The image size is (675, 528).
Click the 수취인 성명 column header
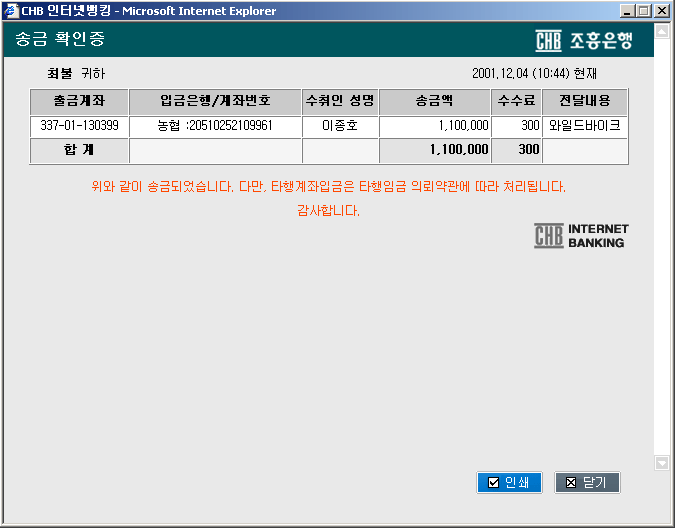tap(340, 102)
